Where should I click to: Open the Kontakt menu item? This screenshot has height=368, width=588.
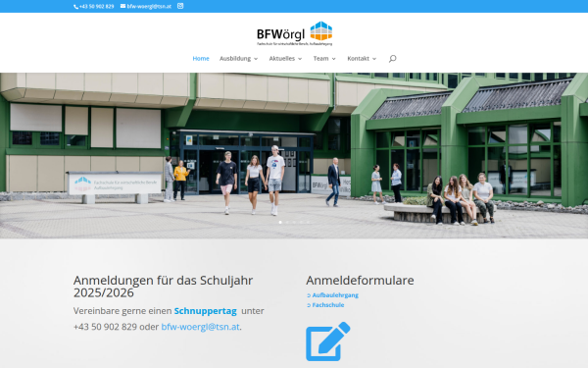click(358, 59)
